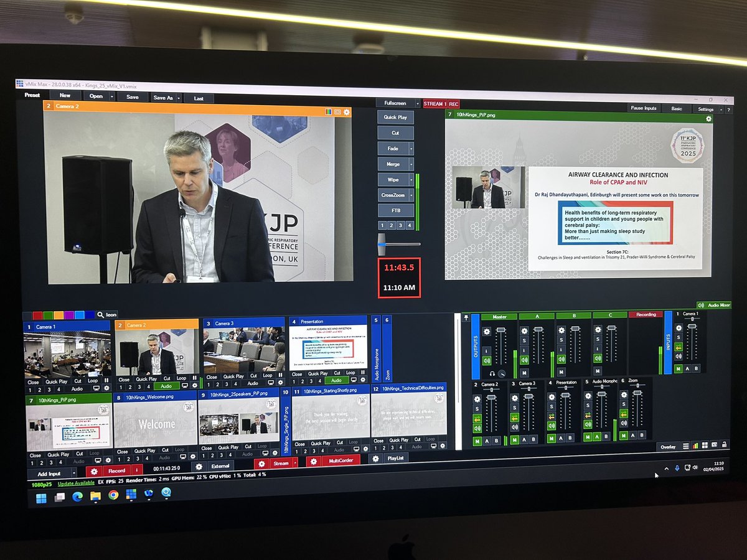Open Record settings gear
This screenshot has height=560, width=747.
(95, 471)
